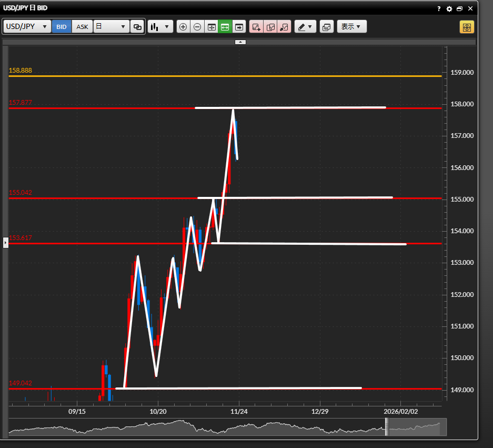493x448 pixels.
Task: Click the yellow crosshair target icon
Action: pos(467,27)
